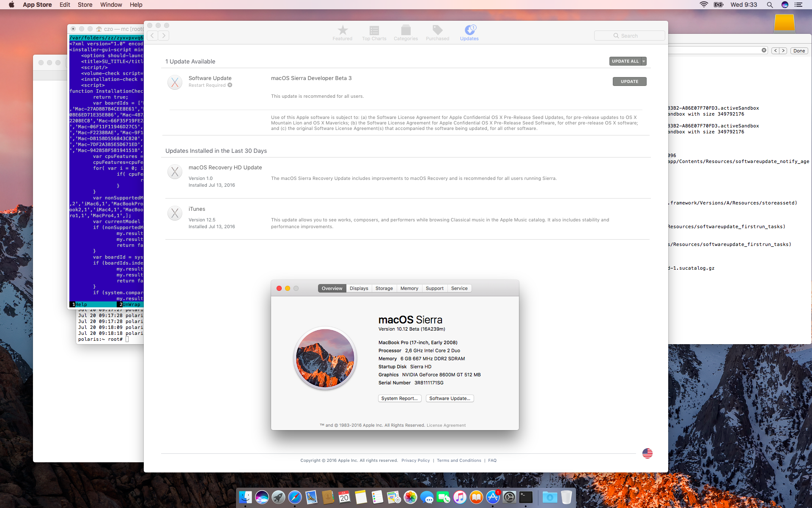Click the App Store search field
812x508 pixels.
tap(629, 36)
